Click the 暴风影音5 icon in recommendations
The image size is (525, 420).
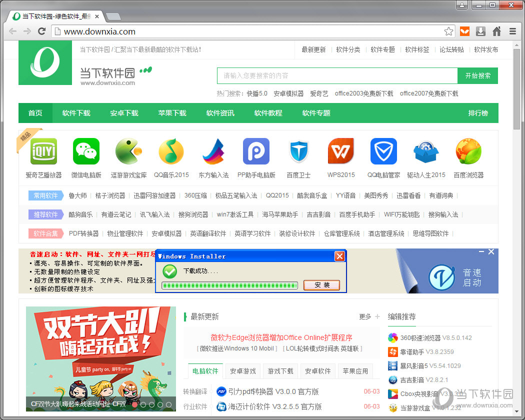click(x=392, y=365)
